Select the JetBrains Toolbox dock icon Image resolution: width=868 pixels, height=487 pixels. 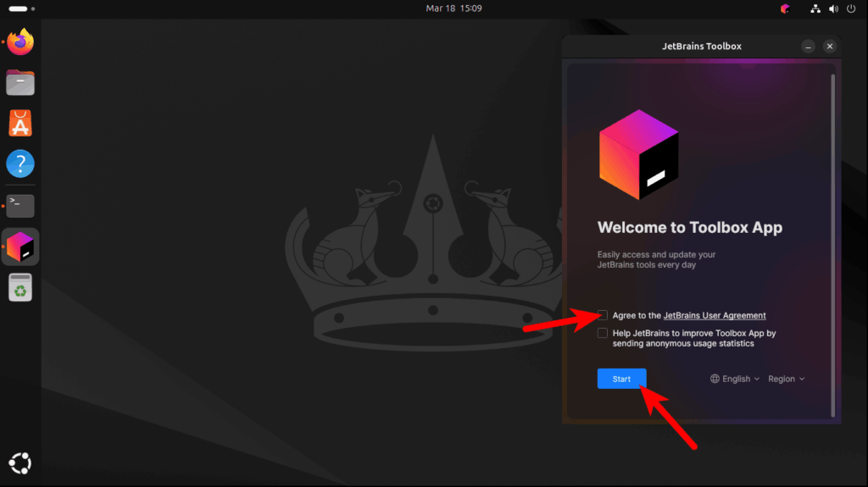(20, 246)
